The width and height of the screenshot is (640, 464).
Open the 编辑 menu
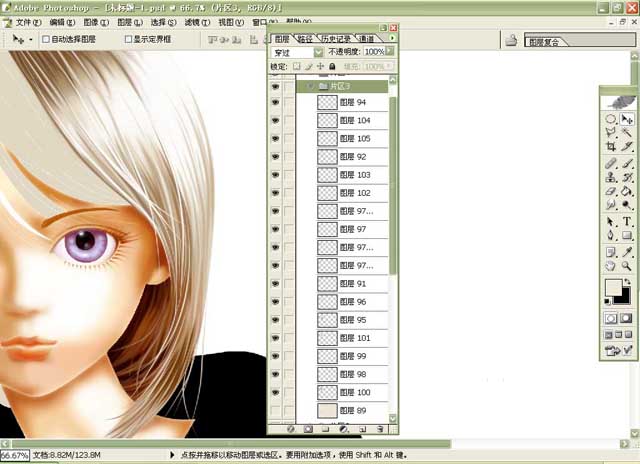tap(62, 22)
